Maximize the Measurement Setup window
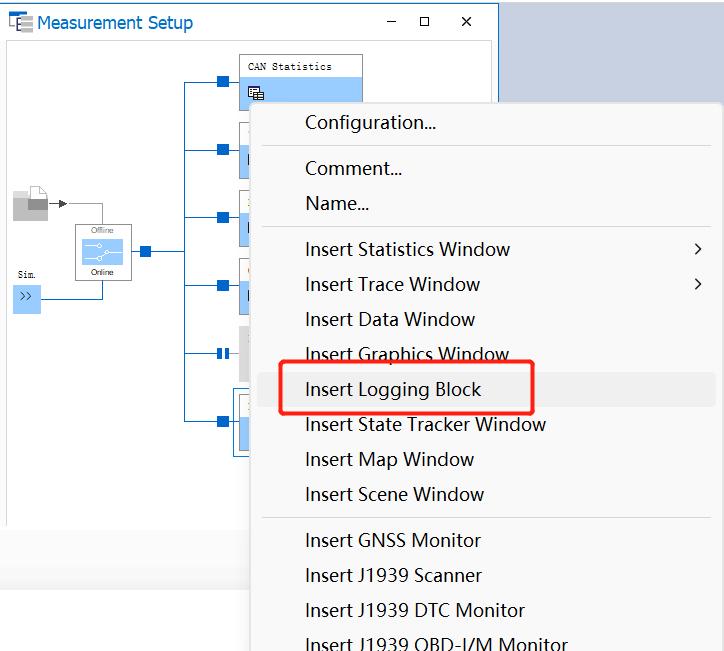This screenshot has width=724, height=651. [x=424, y=22]
